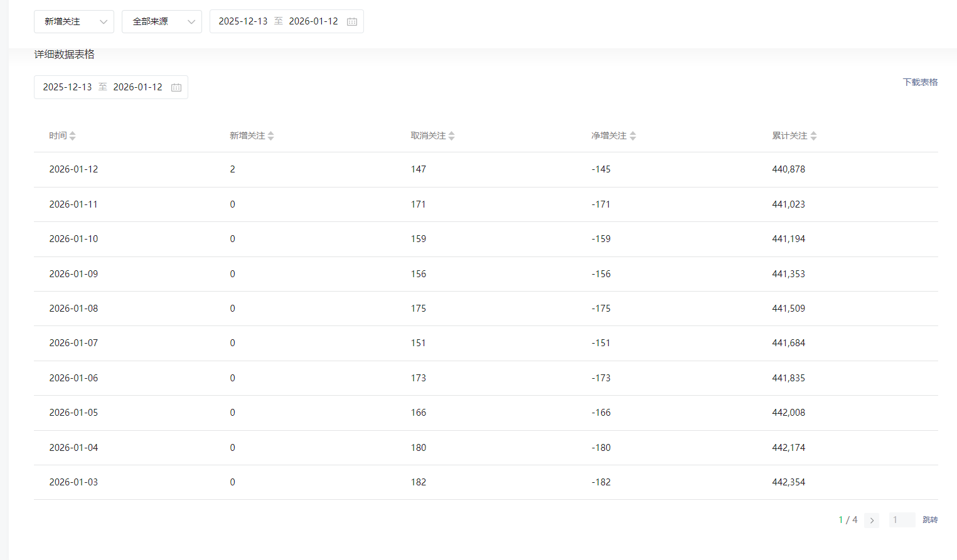Click top start date 2025-12-13 field
The height and width of the screenshot is (560, 957).
pyautogui.click(x=243, y=21)
